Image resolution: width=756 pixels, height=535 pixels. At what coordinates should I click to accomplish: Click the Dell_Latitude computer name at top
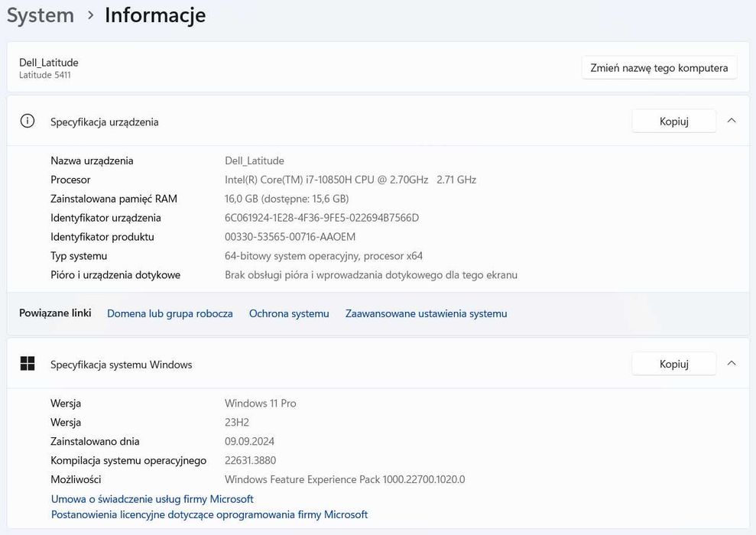(x=49, y=63)
